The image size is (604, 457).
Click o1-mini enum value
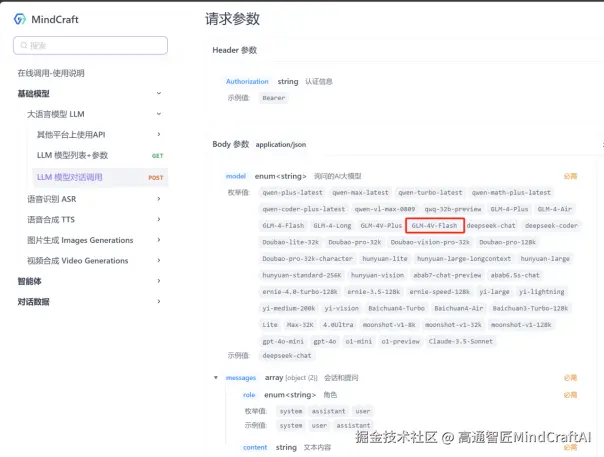click(359, 341)
